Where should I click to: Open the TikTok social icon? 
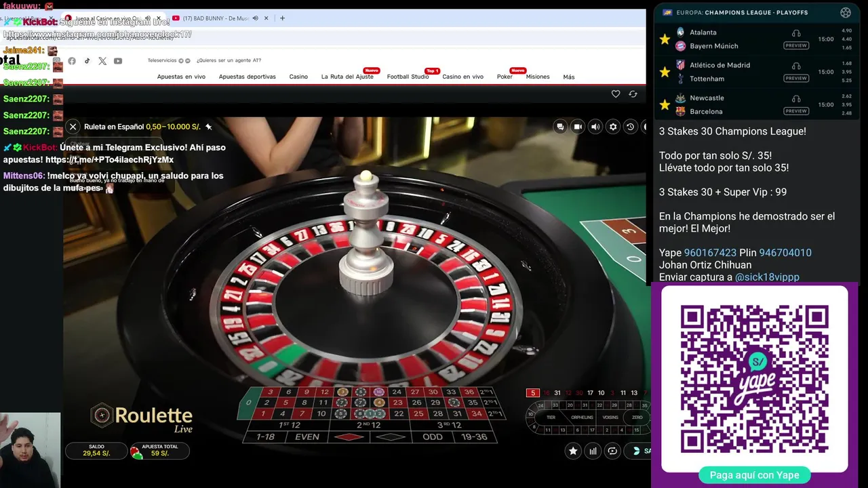click(x=87, y=61)
